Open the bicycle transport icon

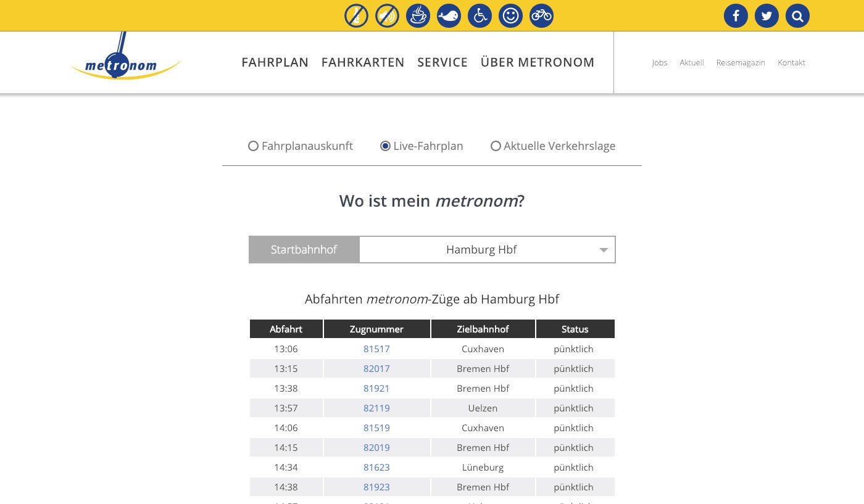541,15
